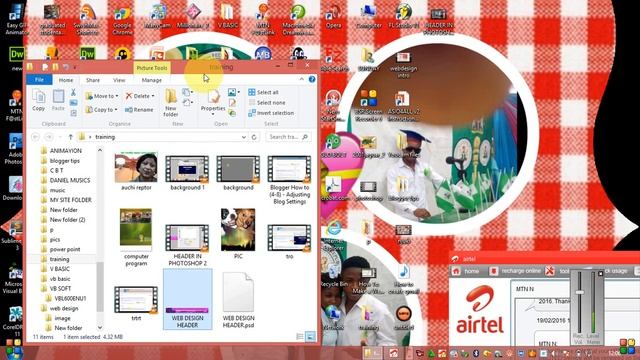
Task: Click the Picture Tools contextual tab
Action: 152,68
